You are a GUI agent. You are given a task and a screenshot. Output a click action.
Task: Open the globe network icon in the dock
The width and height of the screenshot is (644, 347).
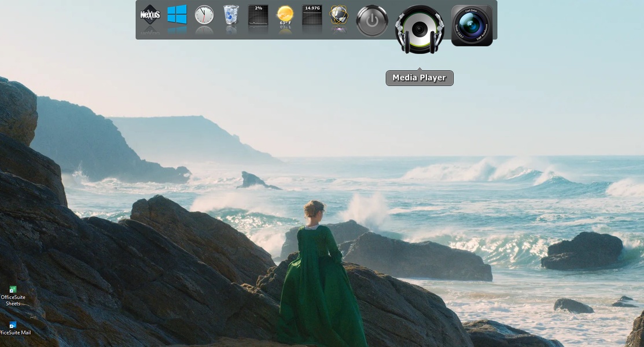(339, 16)
